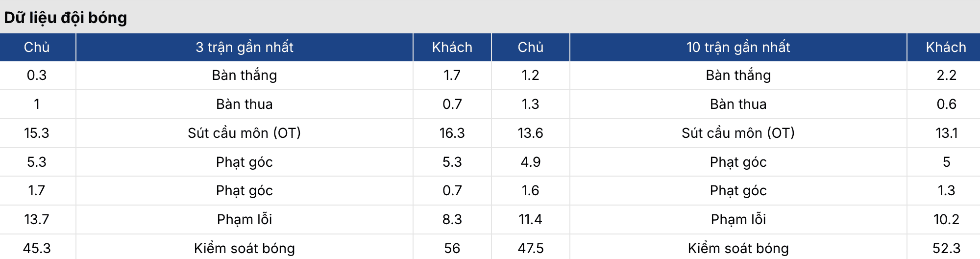Select the home goals value 0.3
Viewport: 980px width, 259px height.
click(37, 75)
